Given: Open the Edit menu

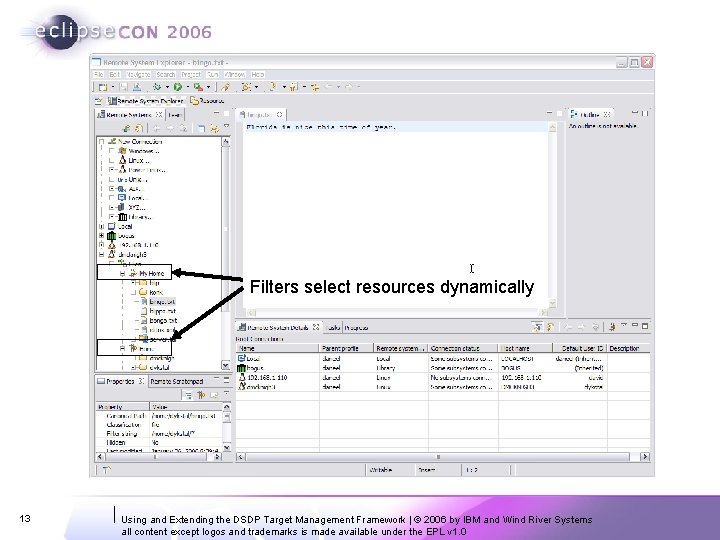Looking at the screenshot, I should pos(114,74).
